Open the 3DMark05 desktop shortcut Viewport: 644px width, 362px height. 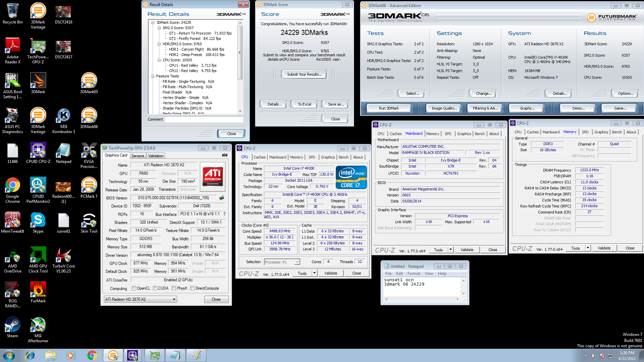pyautogui.click(x=89, y=83)
